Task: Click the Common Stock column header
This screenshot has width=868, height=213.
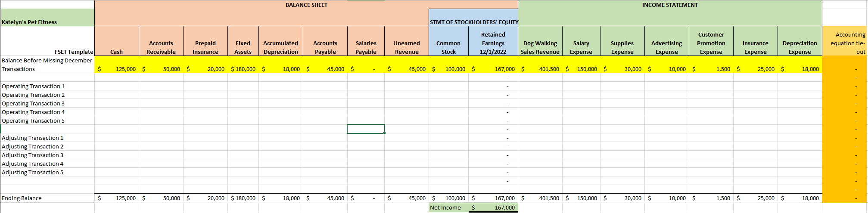Action: (448, 41)
